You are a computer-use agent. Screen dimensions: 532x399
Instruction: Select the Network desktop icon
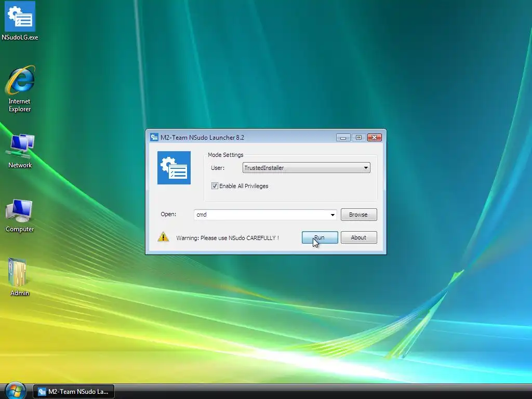(x=20, y=151)
